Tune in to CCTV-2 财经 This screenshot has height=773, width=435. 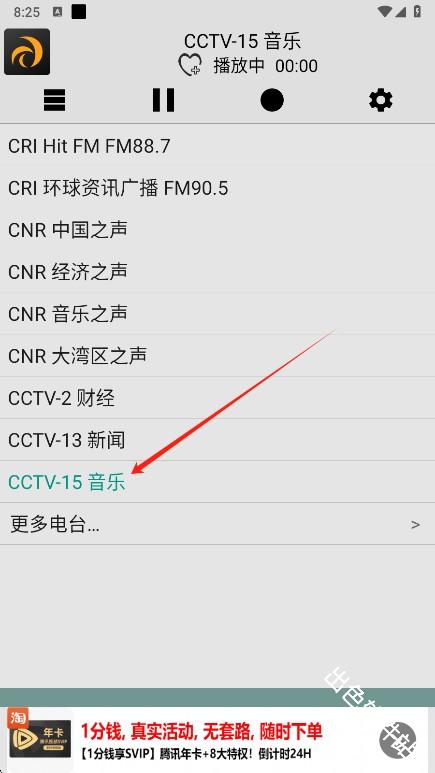pyautogui.click(x=218, y=398)
